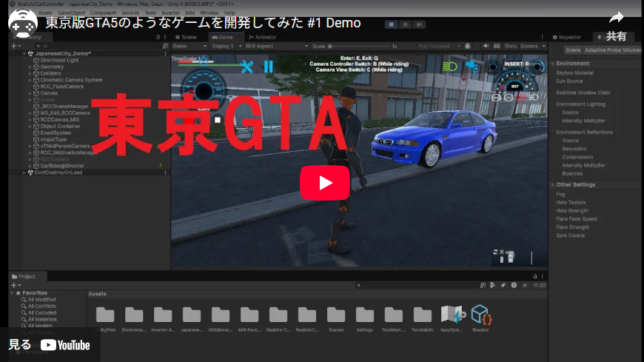The image size is (644, 362).
Task: Open the video title link
Action: click(203, 23)
